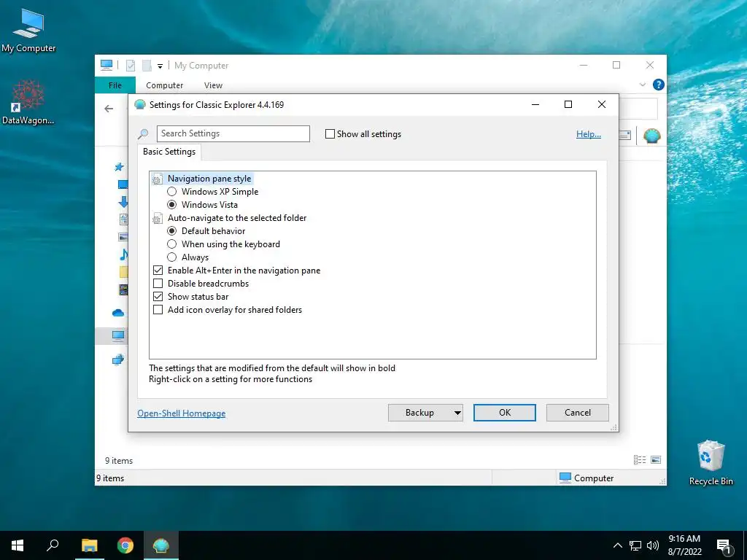Visit the Open-Shell Homepage link
This screenshot has width=747, height=560.
[181, 413]
